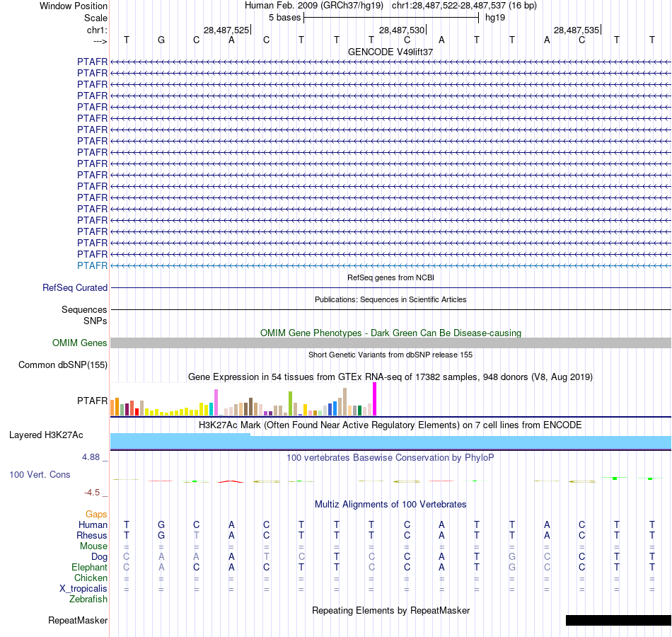Open Repeating Elements by RepeatMasker title
This screenshot has width=672, height=637.
coord(390,610)
